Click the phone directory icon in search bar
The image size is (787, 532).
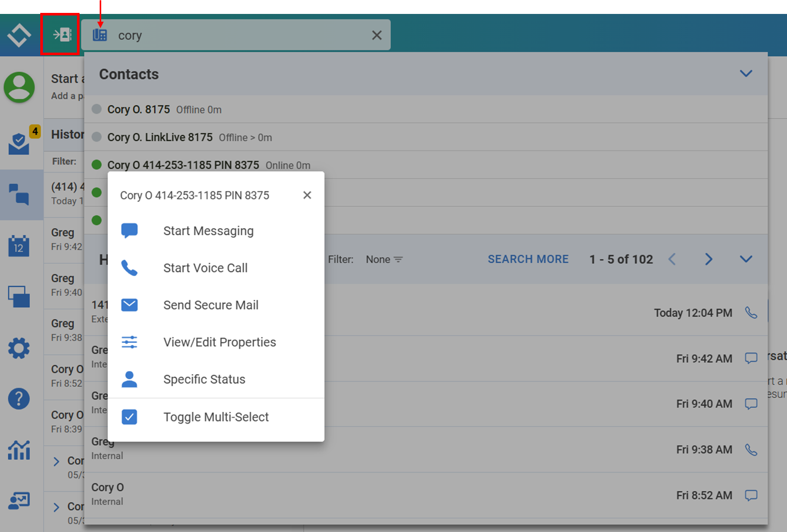coord(100,35)
